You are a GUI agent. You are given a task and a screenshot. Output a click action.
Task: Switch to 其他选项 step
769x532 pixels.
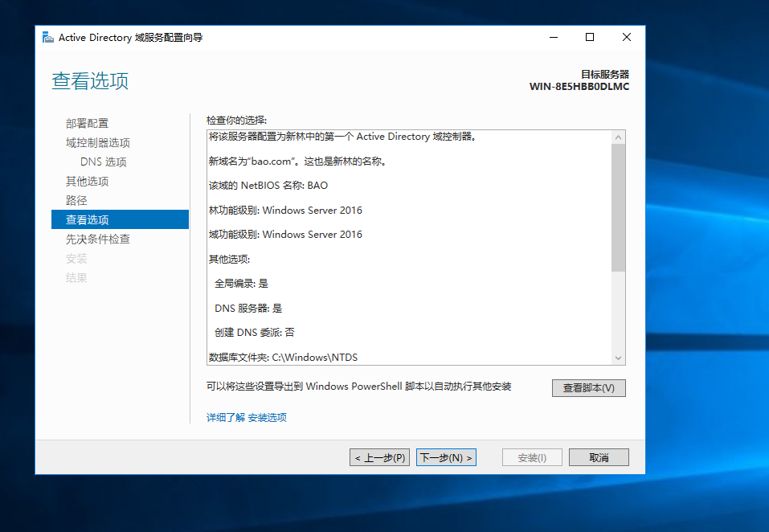coord(87,182)
